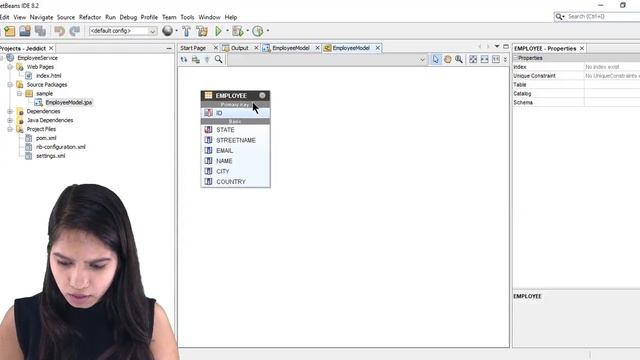Image resolution: width=640 pixels, height=360 pixels.
Task: Open the Debug menu
Action: click(x=128, y=17)
